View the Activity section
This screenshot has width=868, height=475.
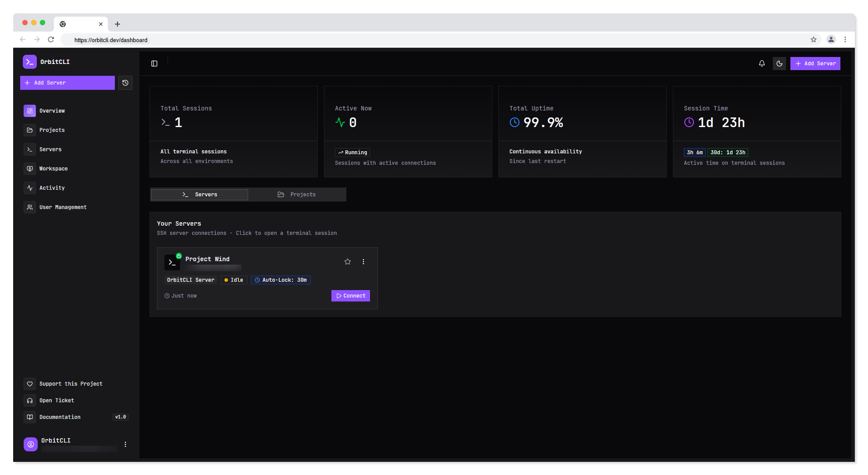point(51,188)
